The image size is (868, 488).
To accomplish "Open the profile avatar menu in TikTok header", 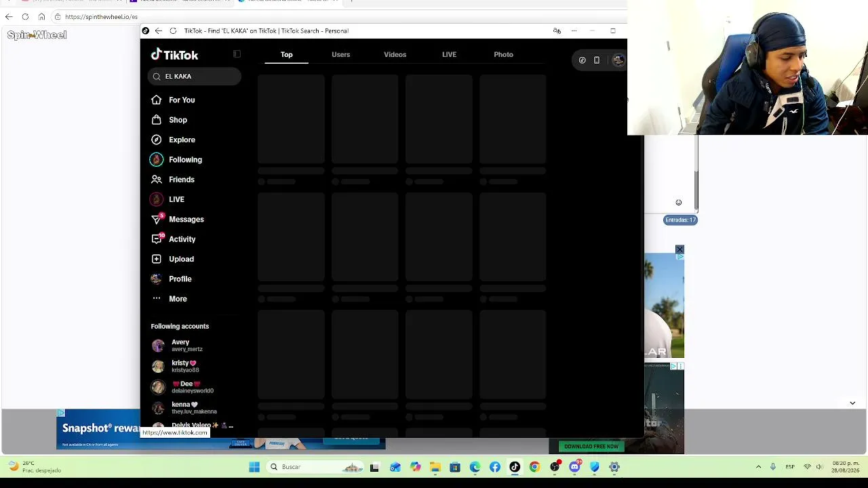I will (618, 60).
